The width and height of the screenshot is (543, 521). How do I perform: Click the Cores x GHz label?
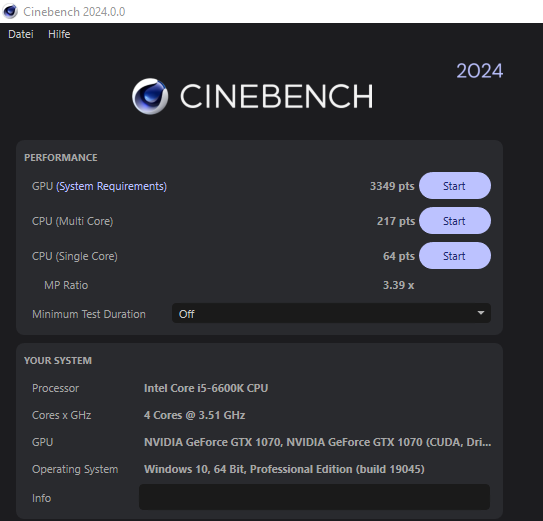[x=62, y=415]
